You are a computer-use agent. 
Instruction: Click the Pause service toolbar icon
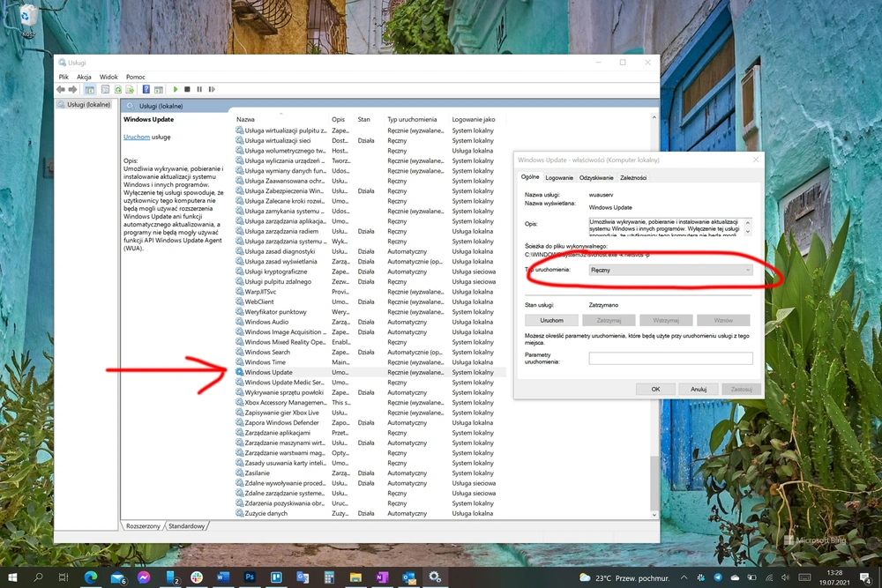(x=199, y=89)
